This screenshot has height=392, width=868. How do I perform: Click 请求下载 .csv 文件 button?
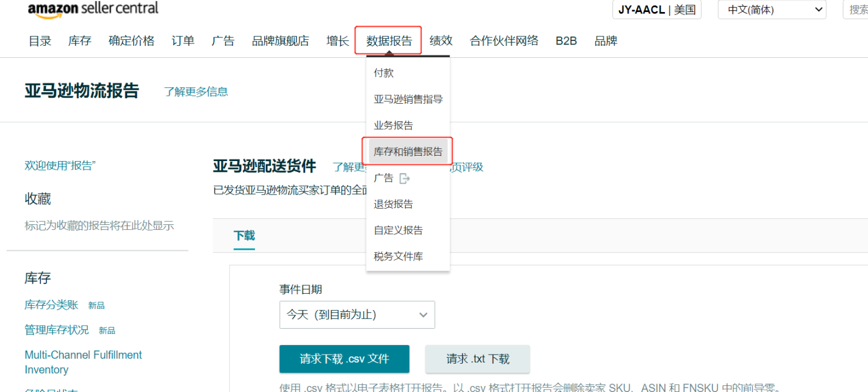344,359
